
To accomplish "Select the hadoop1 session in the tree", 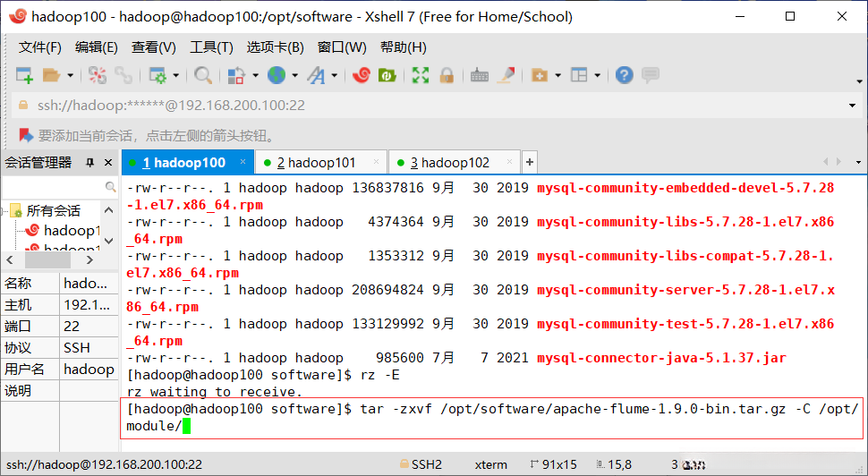I will [x=62, y=230].
